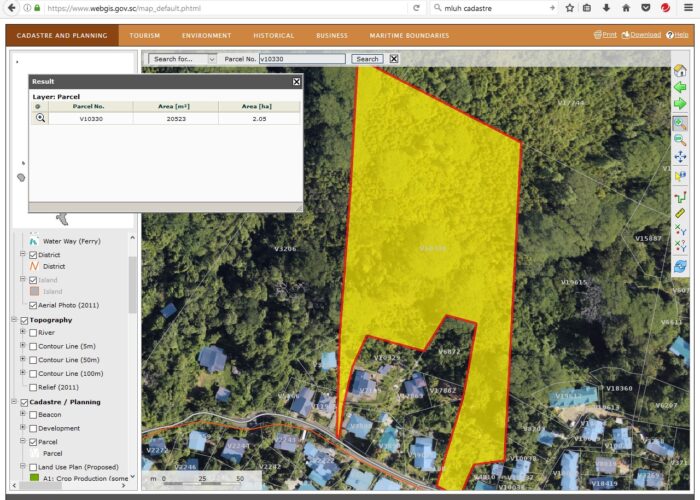Screen dimensions: 700x500
Task: Expand the Contour Line (50m) tree node
Action: (x=22, y=360)
